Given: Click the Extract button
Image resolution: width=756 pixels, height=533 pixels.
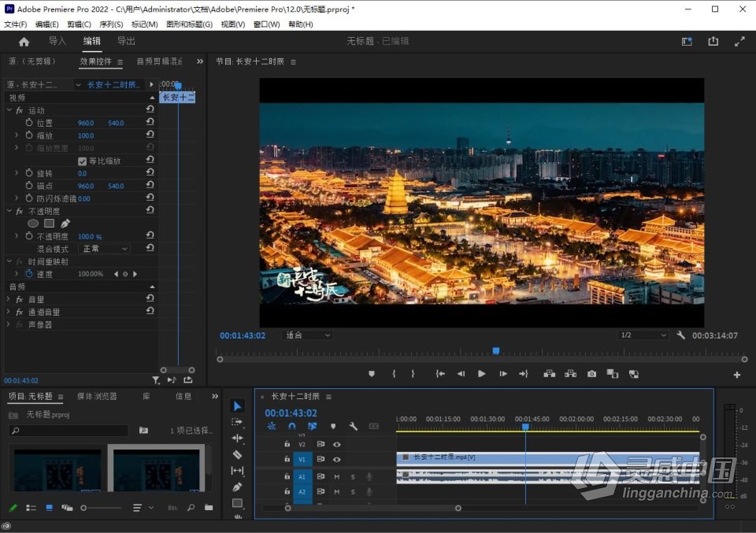Looking at the screenshot, I should click(570, 374).
